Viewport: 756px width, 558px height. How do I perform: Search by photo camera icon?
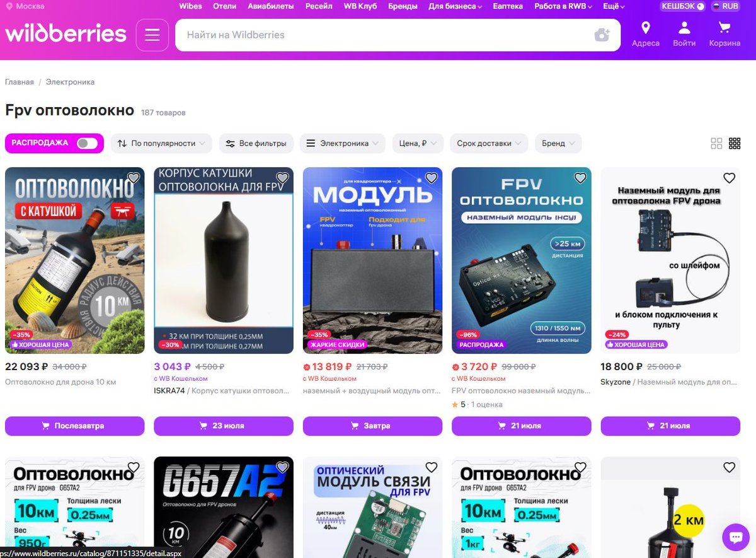(602, 35)
